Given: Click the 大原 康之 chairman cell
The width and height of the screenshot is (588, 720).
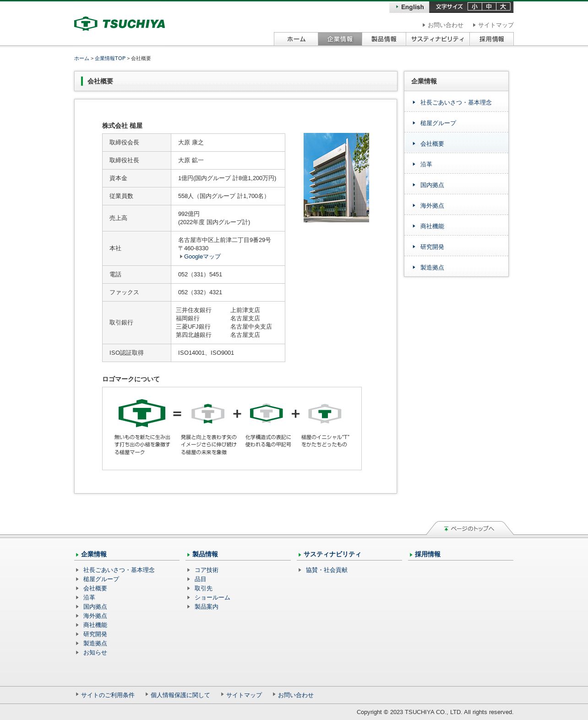Looking at the screenshot, I should coord(228,143).
